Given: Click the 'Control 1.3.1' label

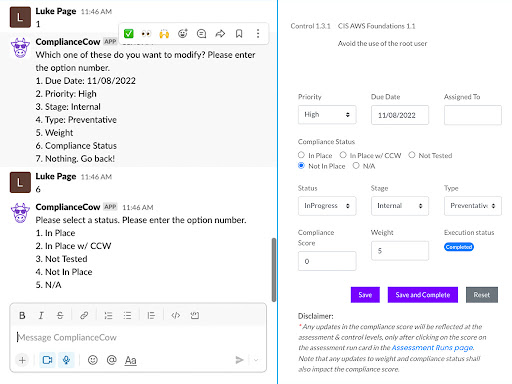Looking at the screenshot, I should click(x=310, y=26).
